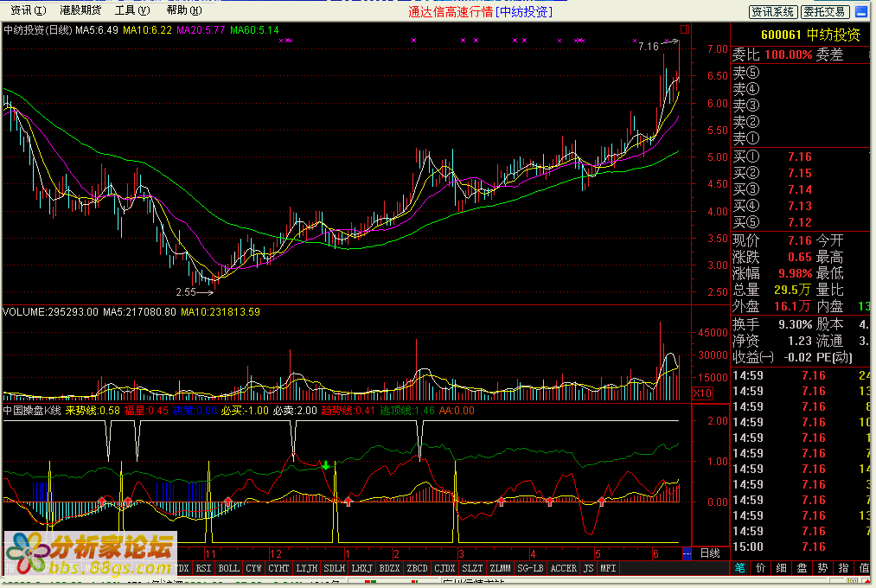Select the 日线 period label
The width and height of the screenshot is (876, 588).
point(710,553)
